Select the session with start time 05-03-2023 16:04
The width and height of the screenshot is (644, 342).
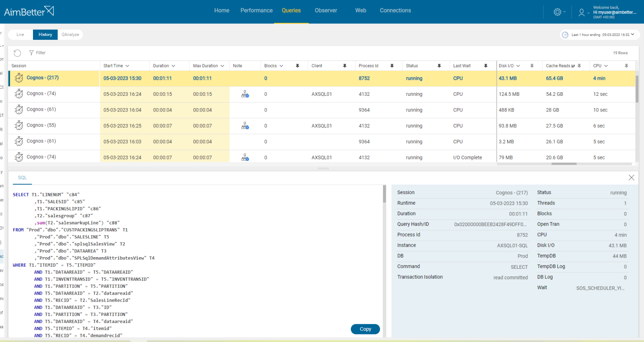pos(322,110)
